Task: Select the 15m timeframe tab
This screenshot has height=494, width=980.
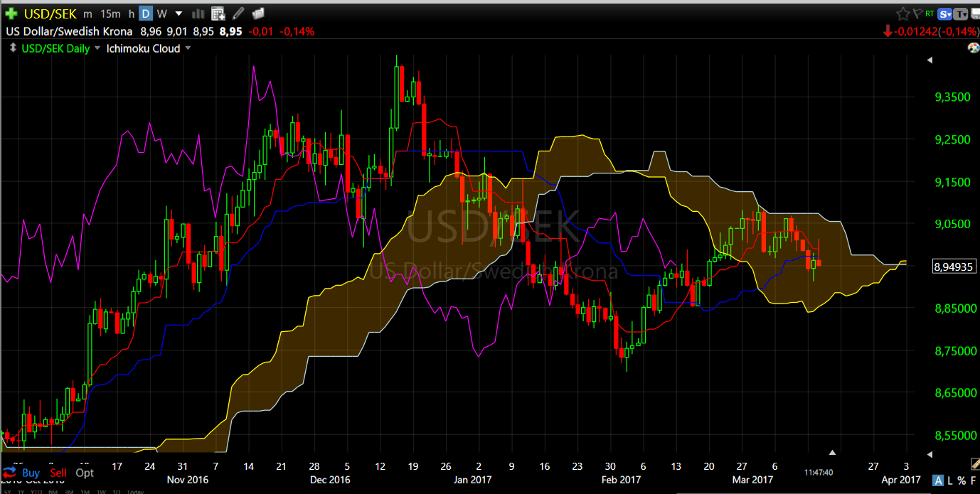Action: pos(111,13)
